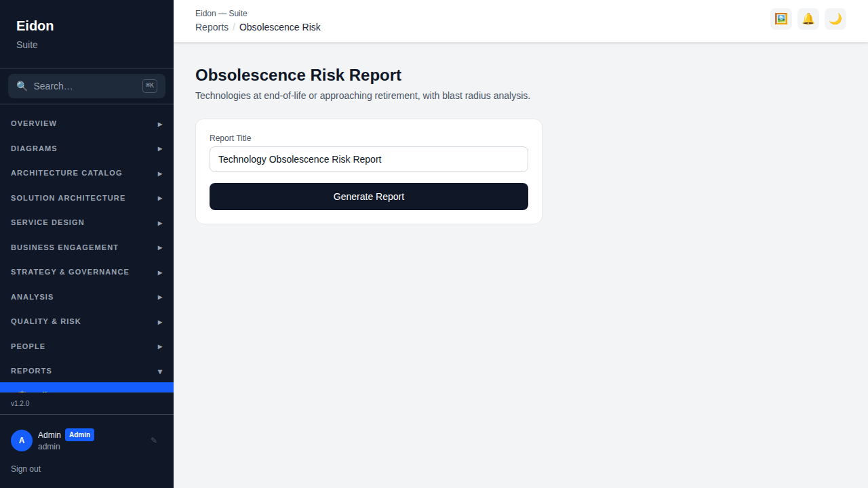Screen dimensions: 868x488
Task: Click the Obsolescence Risk breadcrumb text
Action: 280,27
